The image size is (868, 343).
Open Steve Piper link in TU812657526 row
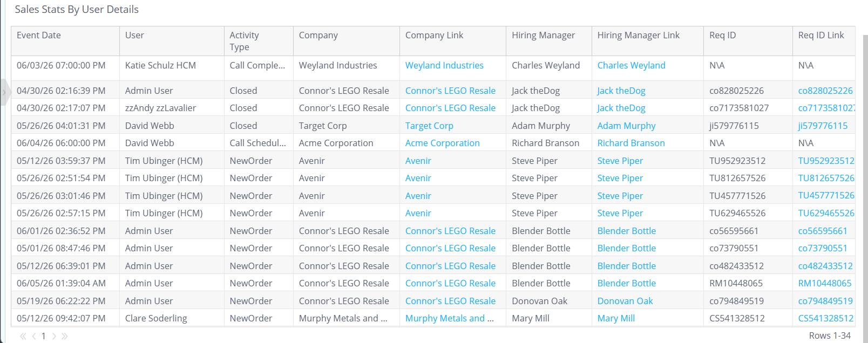coord(620,178)
